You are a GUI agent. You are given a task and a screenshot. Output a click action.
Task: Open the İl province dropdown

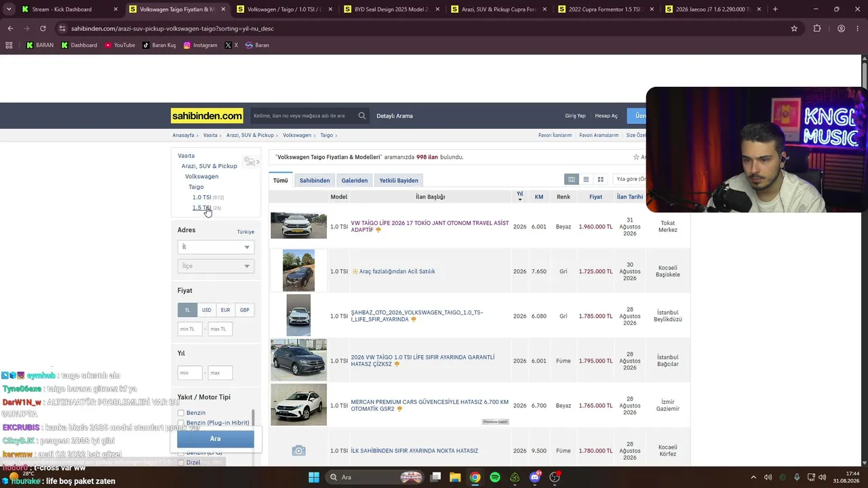click(x=216, y=247)
